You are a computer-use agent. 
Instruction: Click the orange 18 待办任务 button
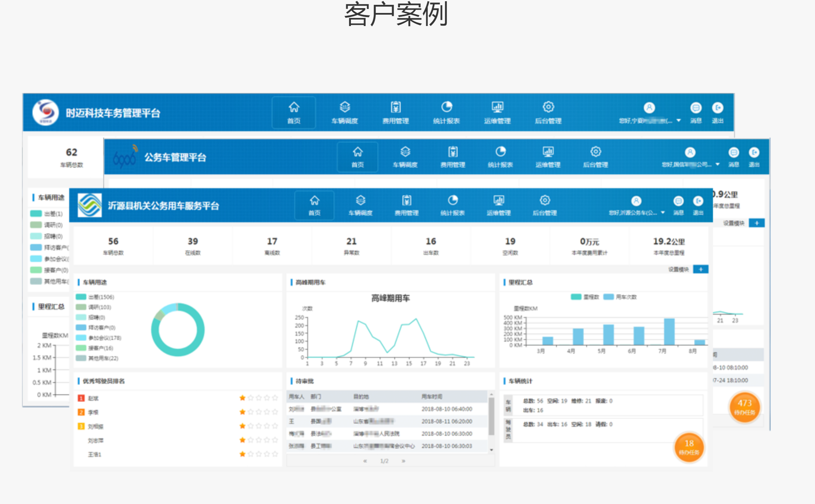[689, 447]
